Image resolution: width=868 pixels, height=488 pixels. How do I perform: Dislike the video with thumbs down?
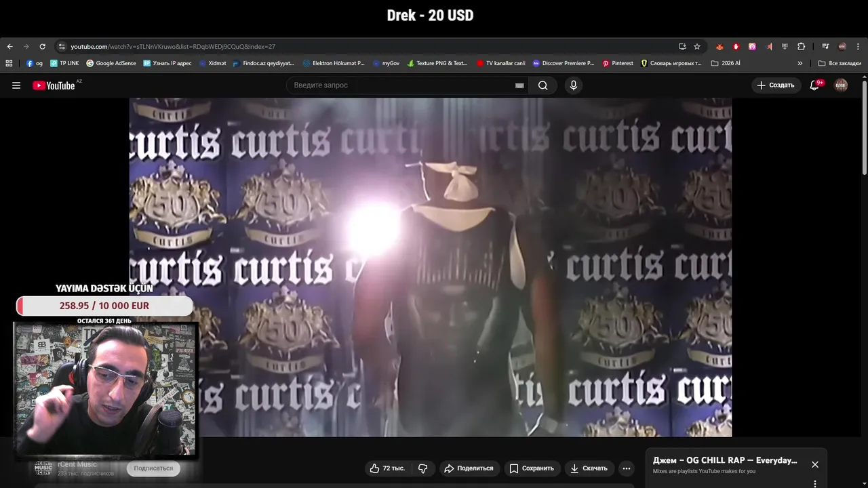[423, 468]
